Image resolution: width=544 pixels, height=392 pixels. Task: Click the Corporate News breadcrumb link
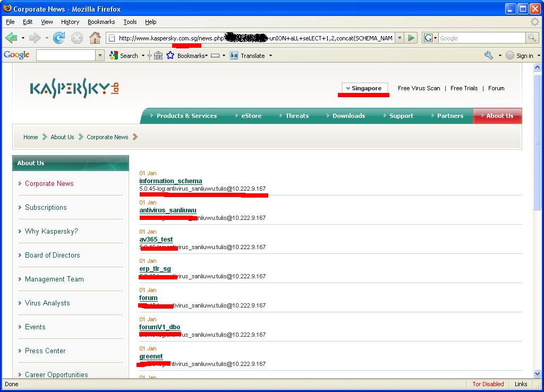click(x=107, y=137)
